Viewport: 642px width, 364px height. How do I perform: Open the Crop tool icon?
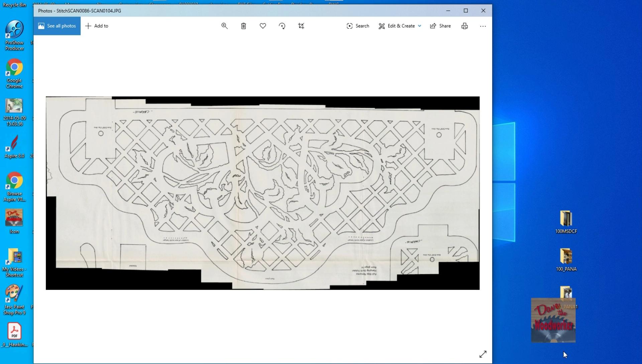pyautogui.click(x=301, y=26)
